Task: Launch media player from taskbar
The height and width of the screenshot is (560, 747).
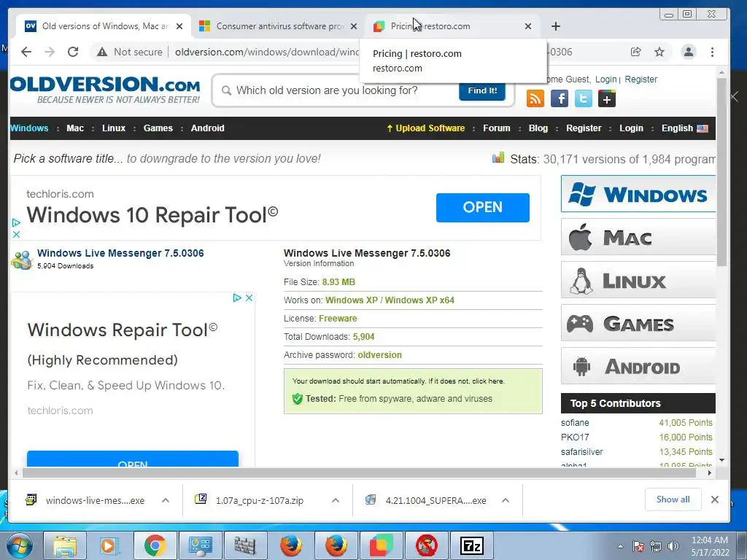Action: (109, 545)
